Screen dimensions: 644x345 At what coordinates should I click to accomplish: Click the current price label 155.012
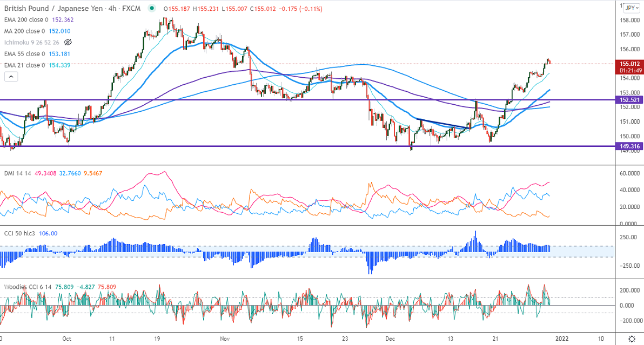[x=629, y=64]
